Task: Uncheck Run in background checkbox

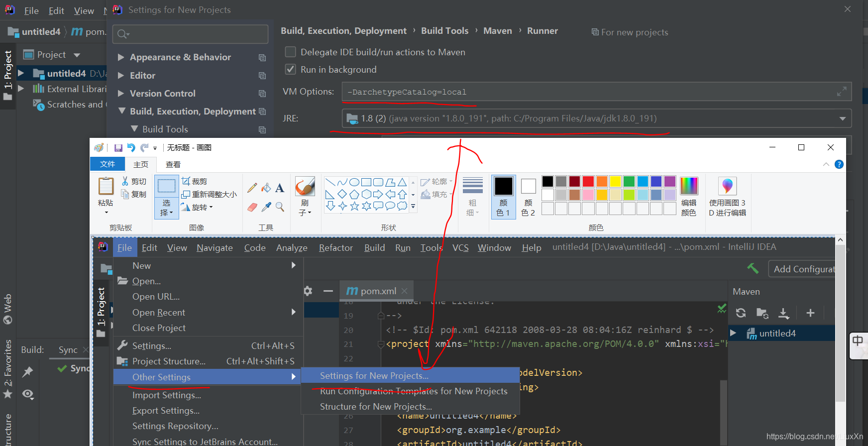Action: pos(290,69)
